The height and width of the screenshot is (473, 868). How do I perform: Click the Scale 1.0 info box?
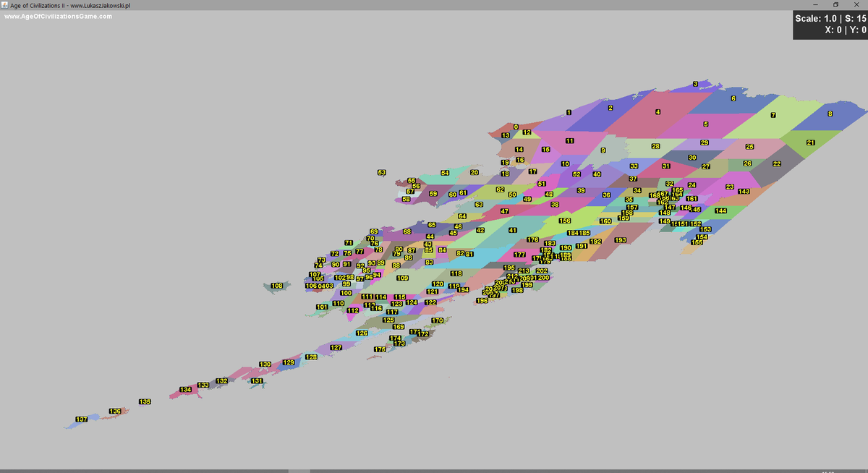[x=830, y=25]
